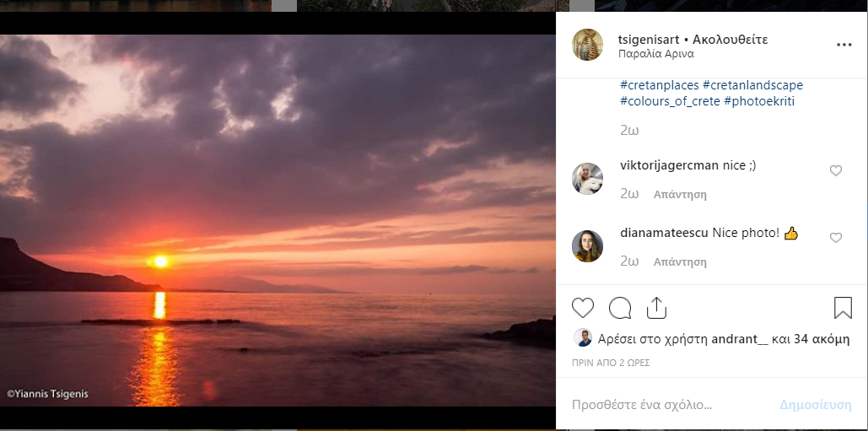The image size is (868, 431).
Task: Open andrant__ small liker avatar
Action: click(x=583, y=338)
